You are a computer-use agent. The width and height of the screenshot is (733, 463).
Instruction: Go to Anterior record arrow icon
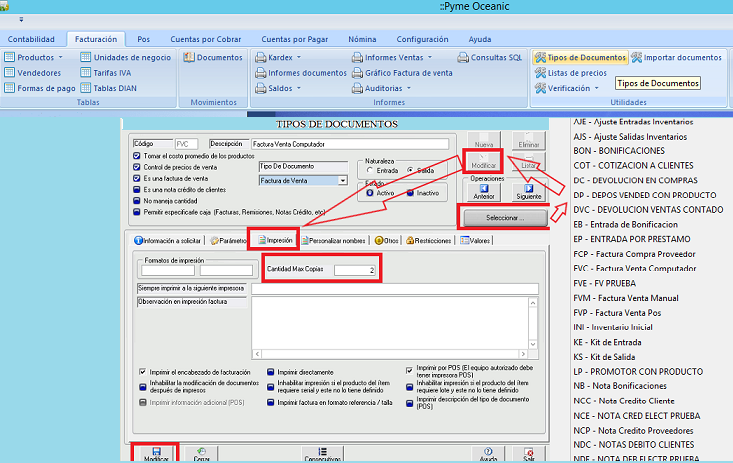[484, 188]
